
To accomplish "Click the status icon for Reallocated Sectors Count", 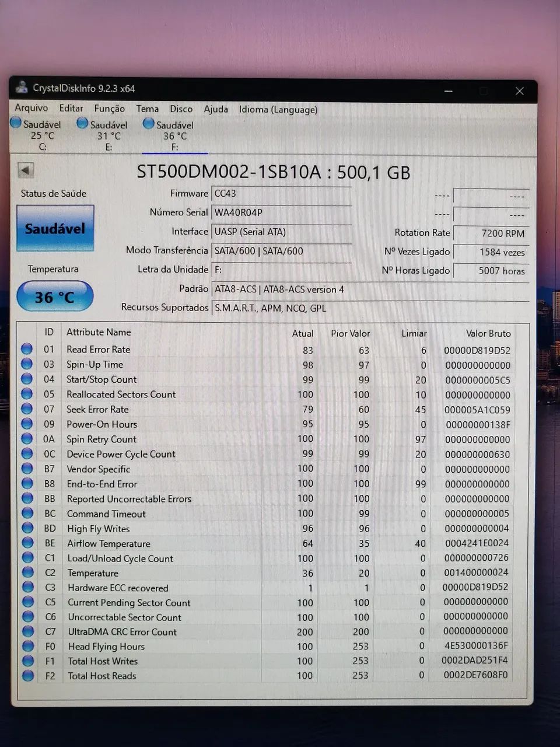I will point(27,394).
